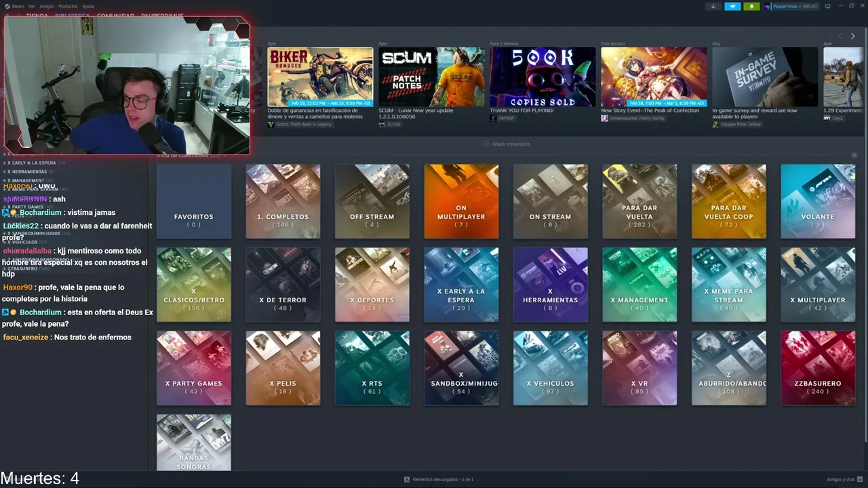Open the VOLANTE collection
868x488 pixels.
coord(818,201)
